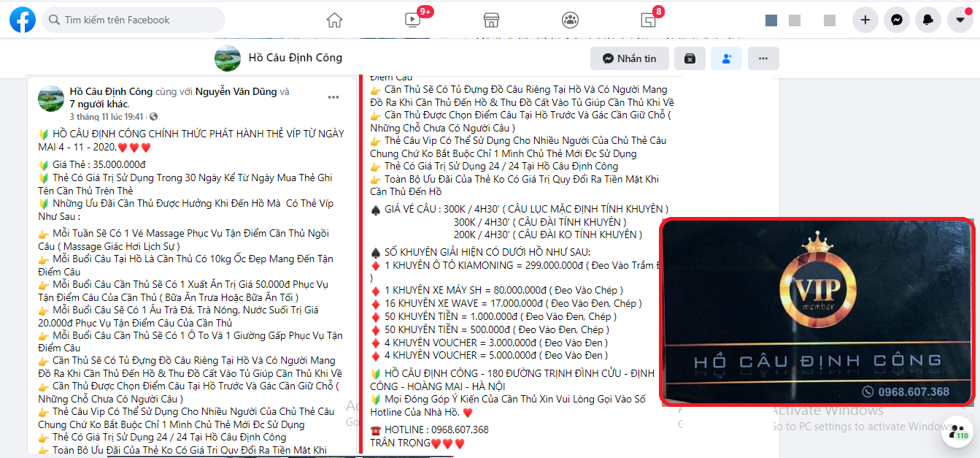Image resolution: width=980 pixels, height=458 pixels.
Task: Click the Facebook logo
Action: coord(23,20)
